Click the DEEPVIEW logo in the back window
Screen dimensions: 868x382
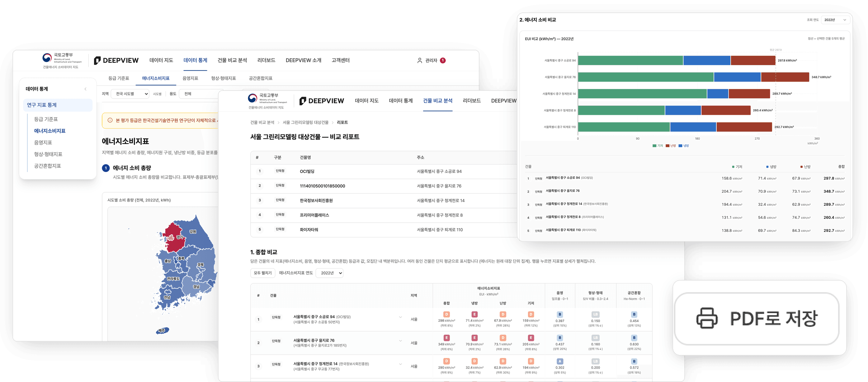(116, 61)
